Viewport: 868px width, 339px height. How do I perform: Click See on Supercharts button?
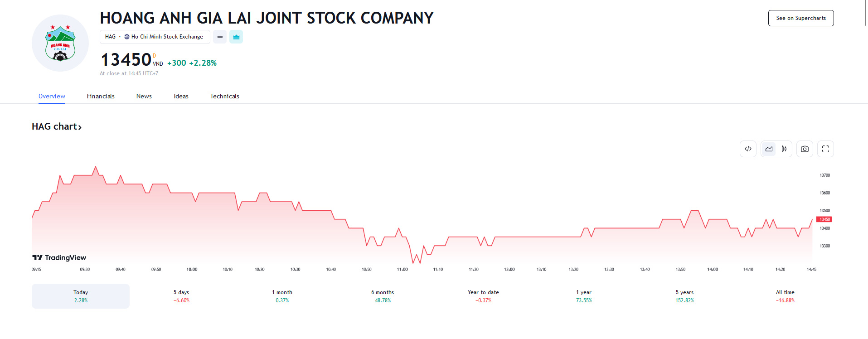coord(801,18)
